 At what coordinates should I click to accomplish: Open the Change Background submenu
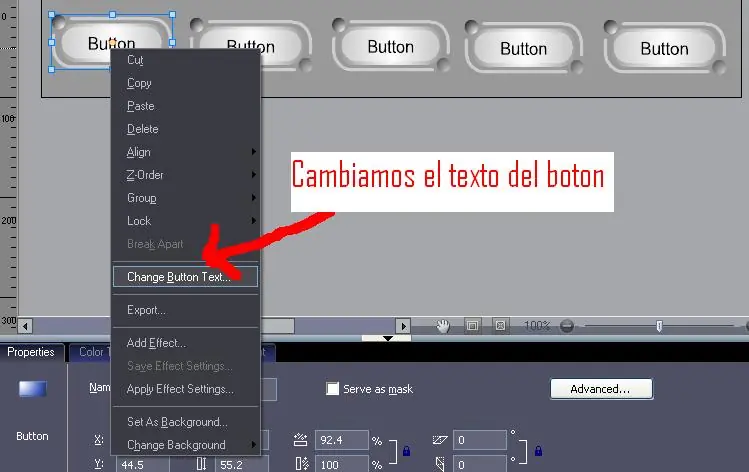point(187,445)
